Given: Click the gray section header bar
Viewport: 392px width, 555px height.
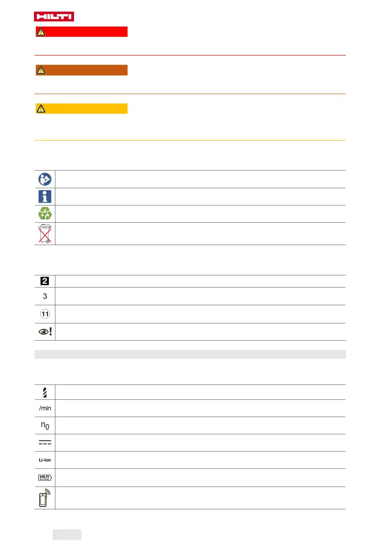Looking at the screenshot, I should (190, 354).
